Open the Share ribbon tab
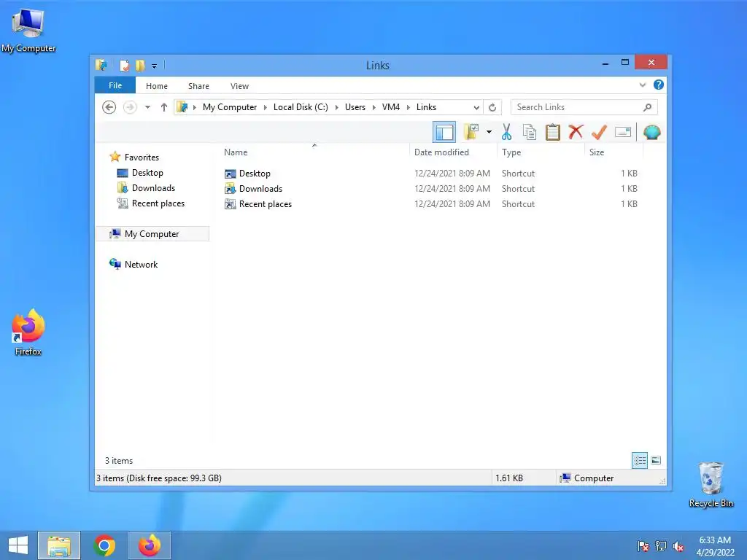The width and height of the screenshot is (747, 560). 198,86
